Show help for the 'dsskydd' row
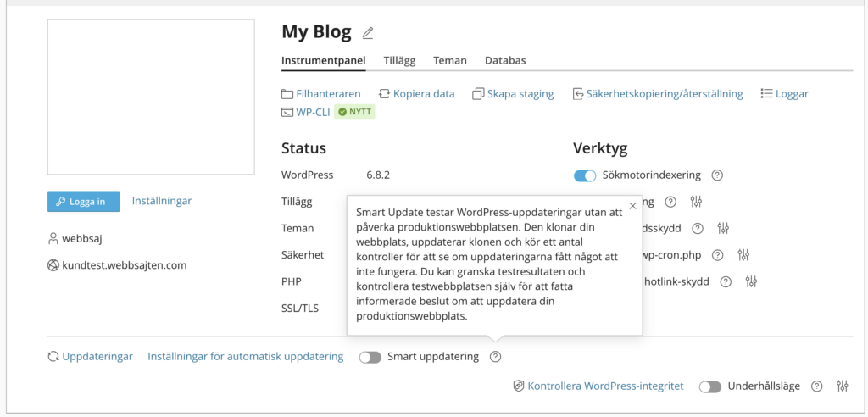Viewport: 868px width, 417px height. [698, 228]
